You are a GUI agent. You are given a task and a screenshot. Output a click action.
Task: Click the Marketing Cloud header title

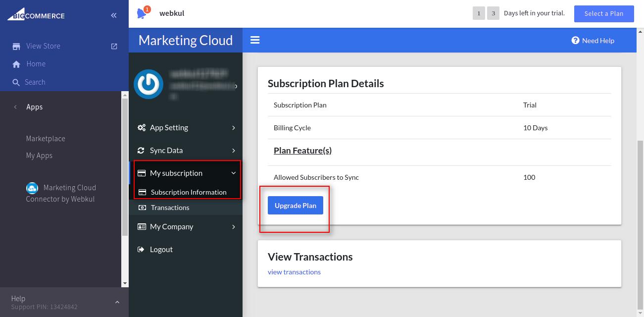186,40
